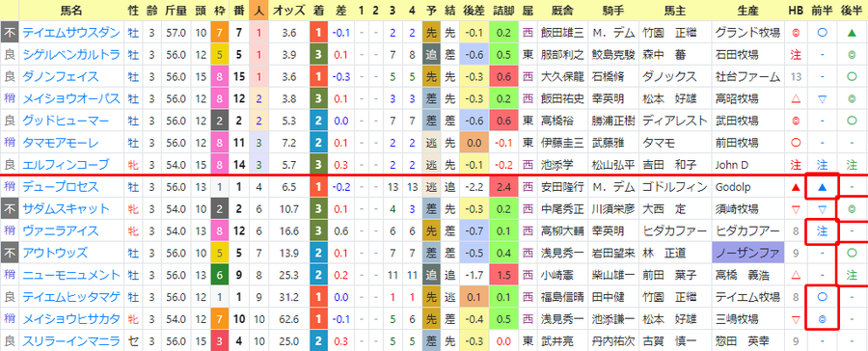
Task: Select trainer 高柳大輔
Action: pyautogui.click(x=562, y=230)
